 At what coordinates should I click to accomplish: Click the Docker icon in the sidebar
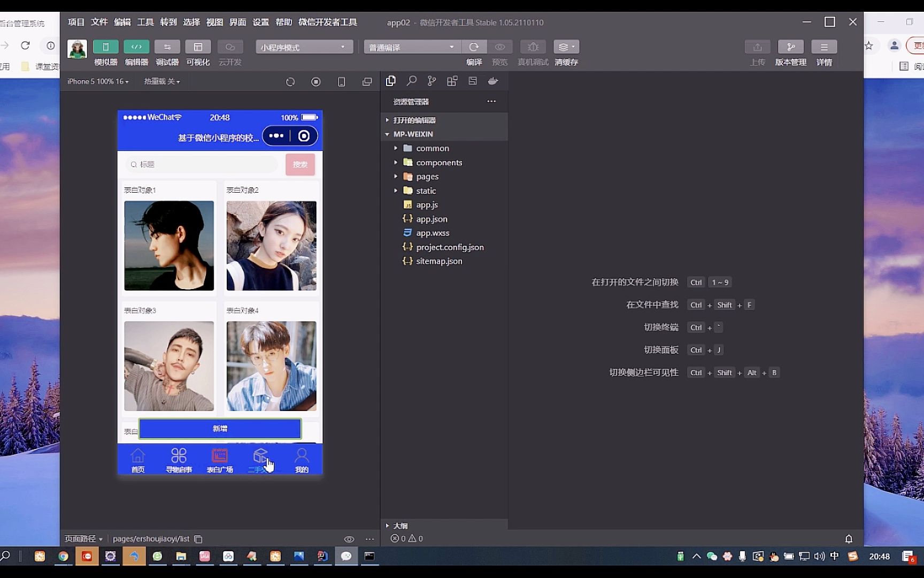tap(492, 81)
